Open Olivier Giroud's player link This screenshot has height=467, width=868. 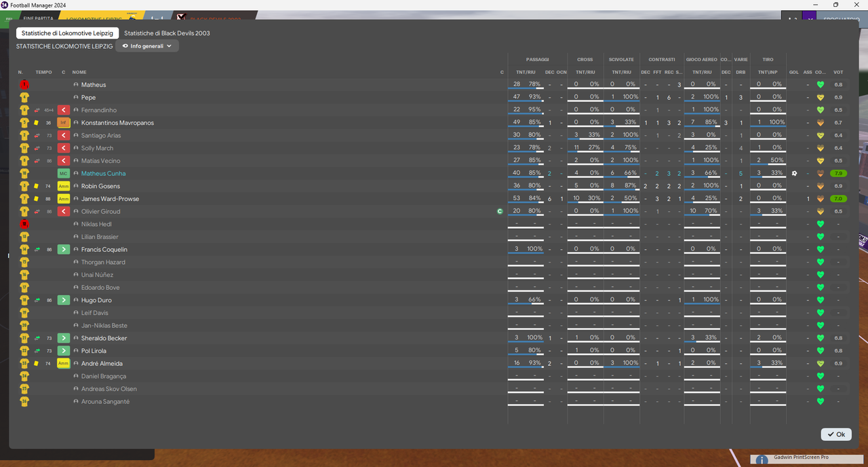100,211
